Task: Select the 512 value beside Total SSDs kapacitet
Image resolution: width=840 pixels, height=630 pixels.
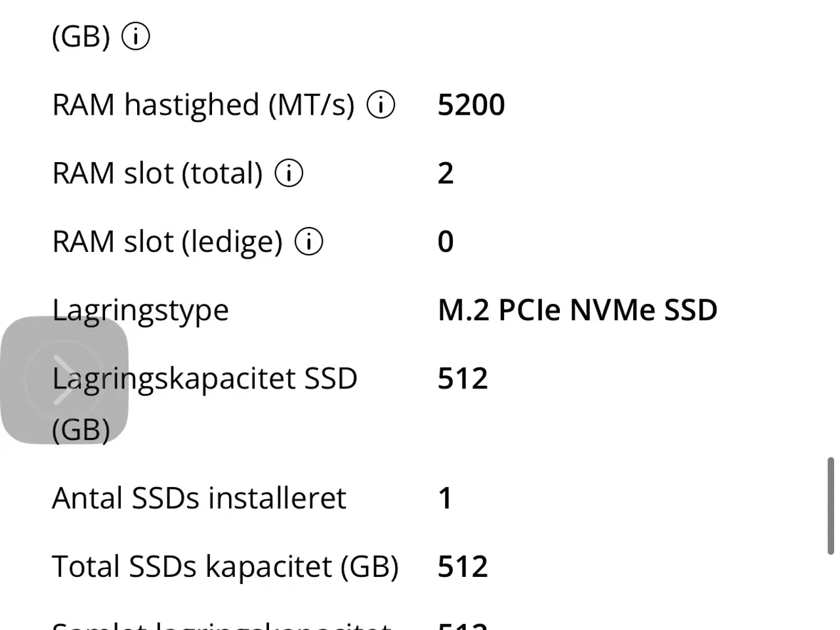Action: 463,566
